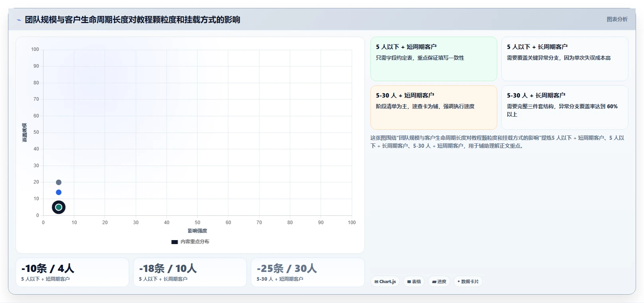Image resolution: width=644 pixels, height=303 pixels.
Task: Open the 5 人以下 + 长周期客户 card
Action: (565, 59)
